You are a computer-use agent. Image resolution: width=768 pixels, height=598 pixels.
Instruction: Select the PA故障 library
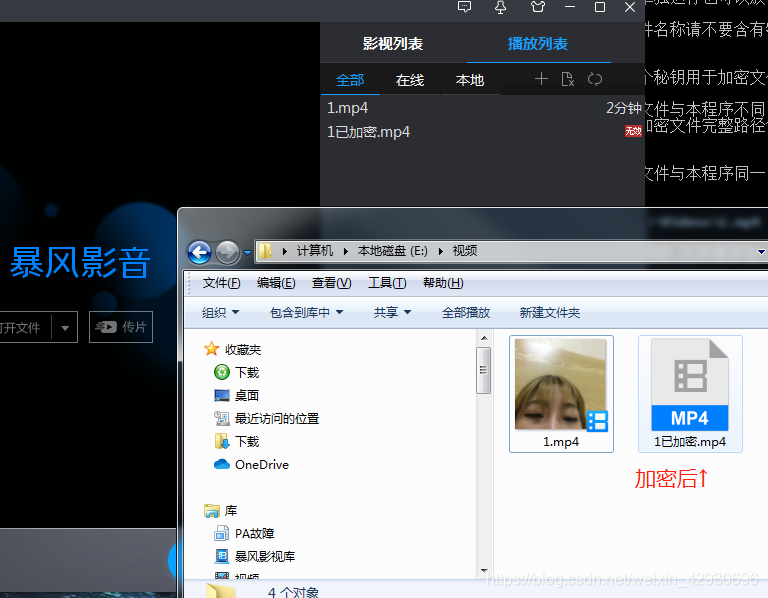pos(255,533)
